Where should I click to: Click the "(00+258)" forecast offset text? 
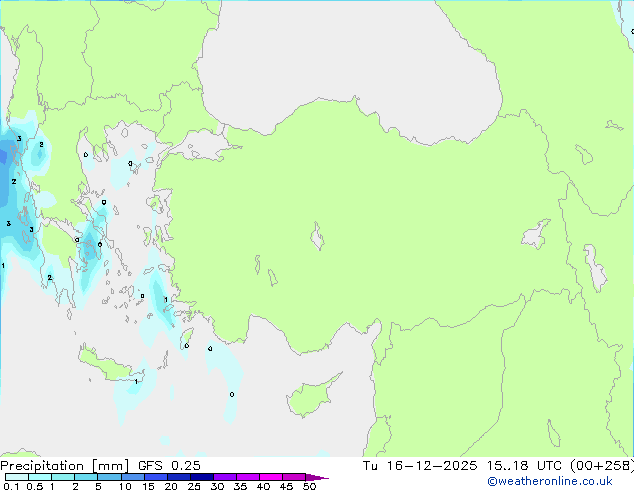tap(602, 466)
